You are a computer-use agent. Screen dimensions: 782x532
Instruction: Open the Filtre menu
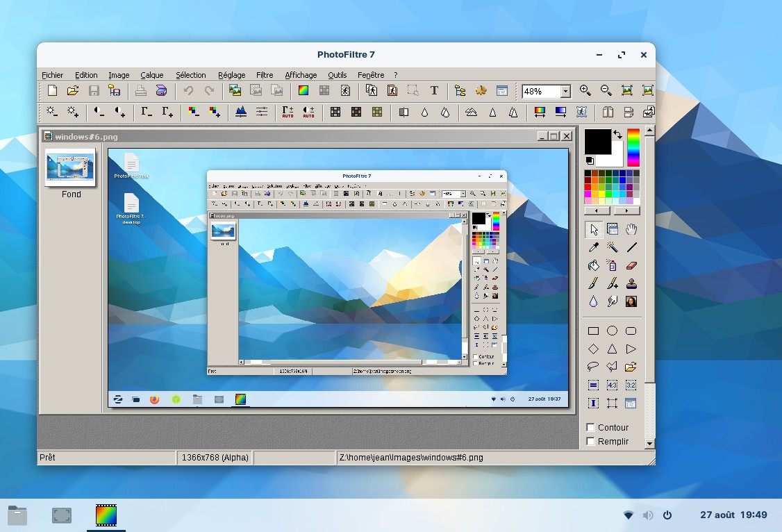pos(265,75)
